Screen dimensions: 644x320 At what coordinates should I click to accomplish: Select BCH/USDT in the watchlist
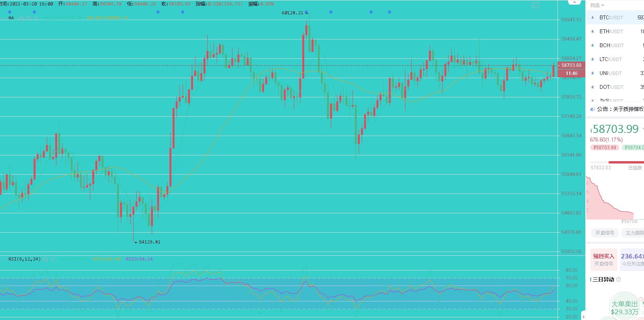[x=615, y=45]
